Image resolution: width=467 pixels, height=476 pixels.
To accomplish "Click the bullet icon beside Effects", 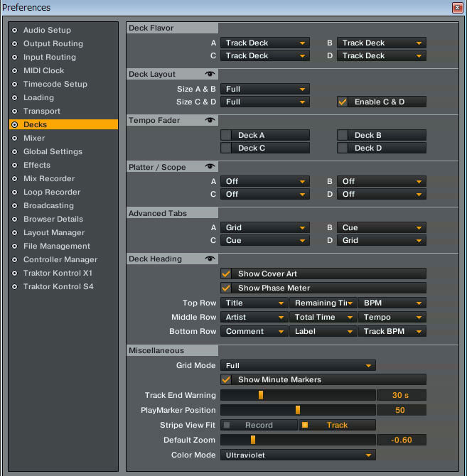I will (15, 165).
